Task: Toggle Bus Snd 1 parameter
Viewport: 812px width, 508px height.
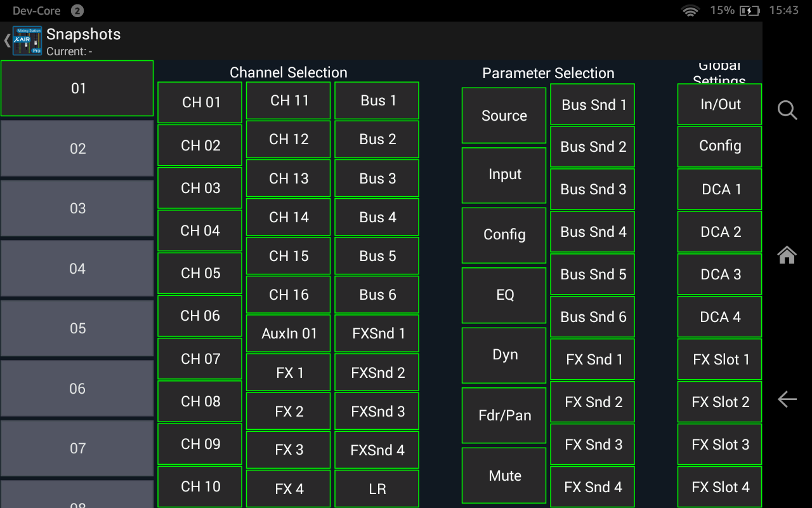Action: point(593,105)
